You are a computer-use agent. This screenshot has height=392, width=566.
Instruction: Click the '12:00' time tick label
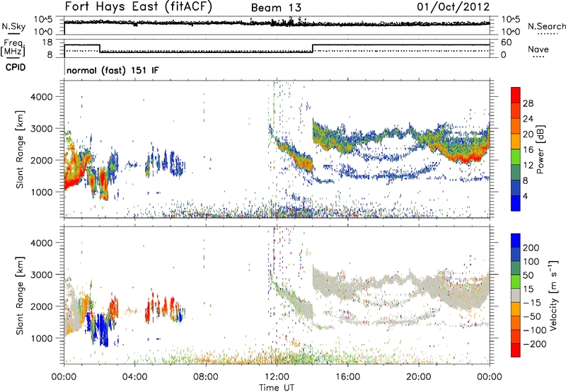(277, 377)
